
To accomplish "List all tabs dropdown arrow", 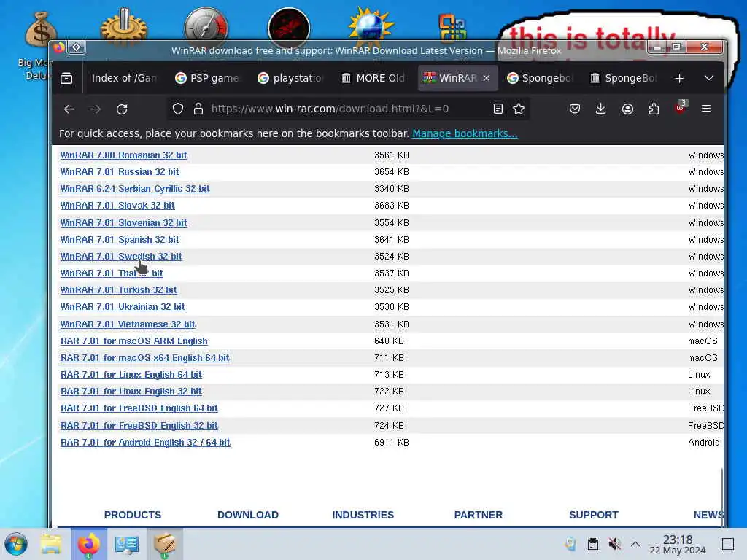I will tap(709, 78).
